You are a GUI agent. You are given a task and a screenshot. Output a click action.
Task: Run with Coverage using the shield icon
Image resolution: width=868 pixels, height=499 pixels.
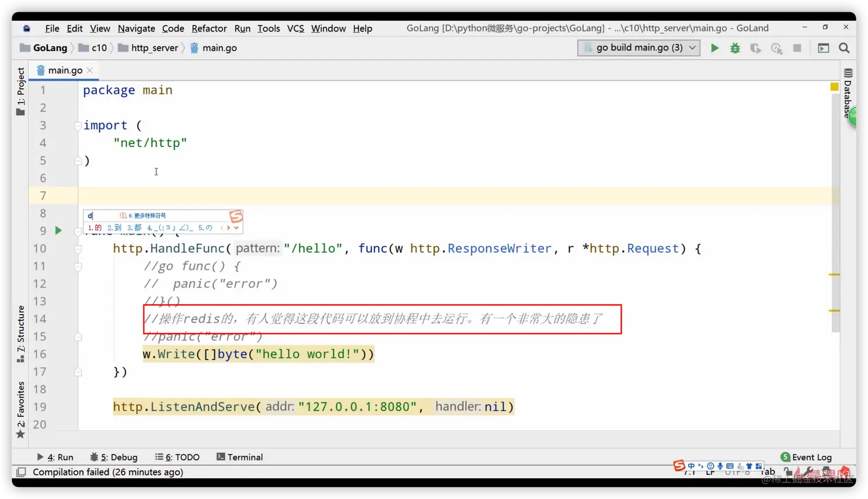[756, 48]
